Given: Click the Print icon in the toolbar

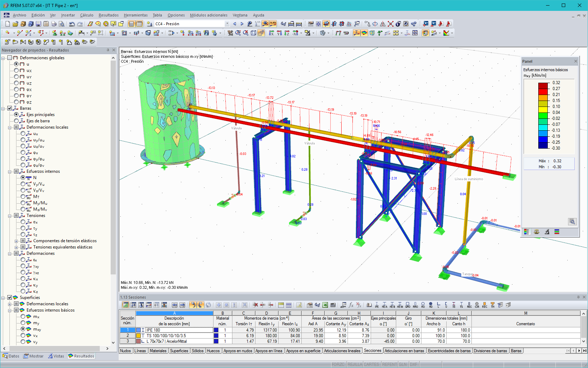Looking at the screenshot, I should tap(54, 24).
